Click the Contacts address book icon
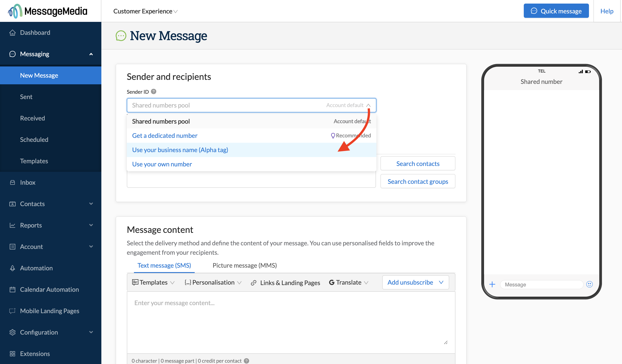The image size is (622, 364). 12,204
